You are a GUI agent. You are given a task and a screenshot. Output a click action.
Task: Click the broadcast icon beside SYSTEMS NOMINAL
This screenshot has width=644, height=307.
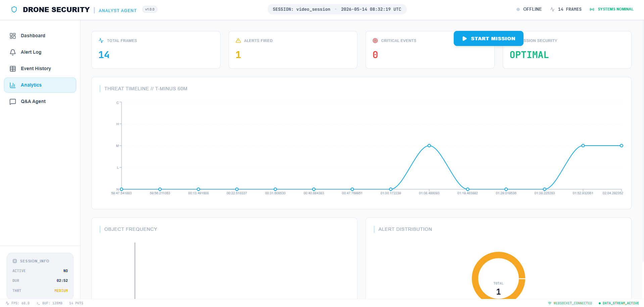[x=592, y=9]
